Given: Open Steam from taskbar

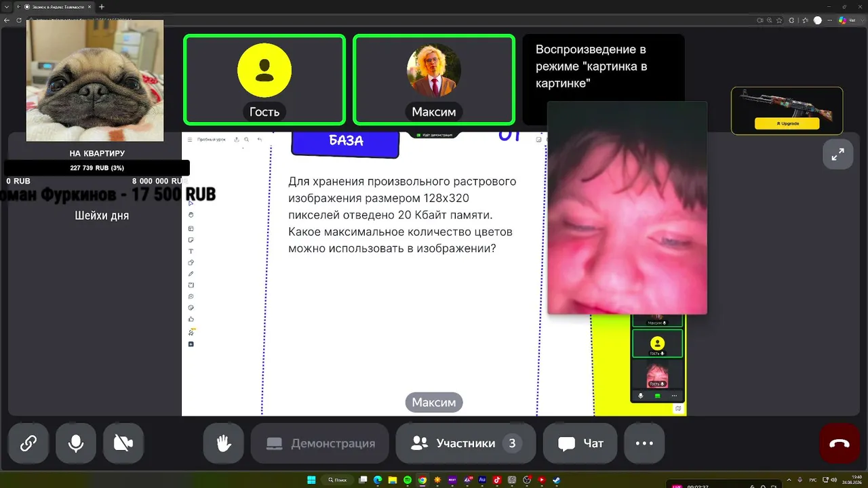Looking at the screenshot, I should point(557,480).
